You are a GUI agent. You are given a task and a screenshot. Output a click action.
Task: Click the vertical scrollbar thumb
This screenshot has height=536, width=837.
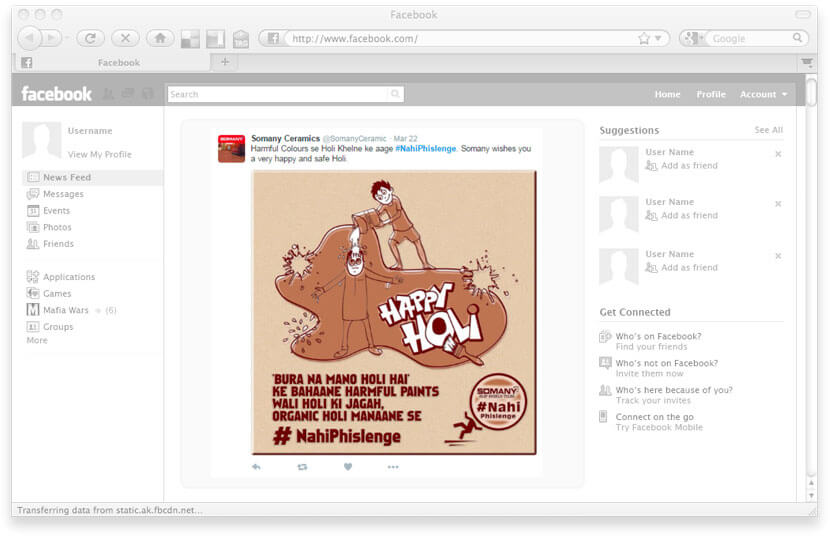click(x=811, y=92)
